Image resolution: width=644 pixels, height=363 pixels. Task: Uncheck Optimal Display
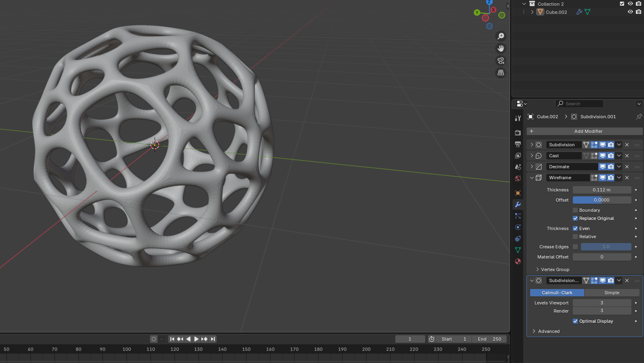point(575,321)
